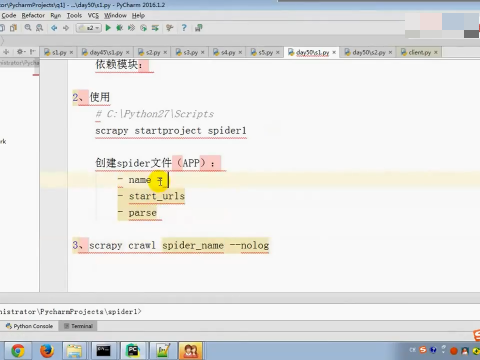Click the project panel gear settings icon
480x360 pixels.
[x=21, y=52]
